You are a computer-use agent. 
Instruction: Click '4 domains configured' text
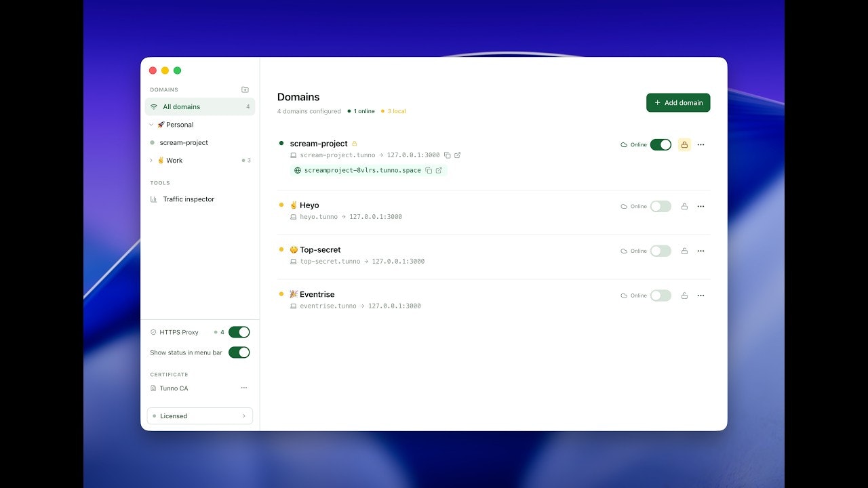click(x=309, y=111)
